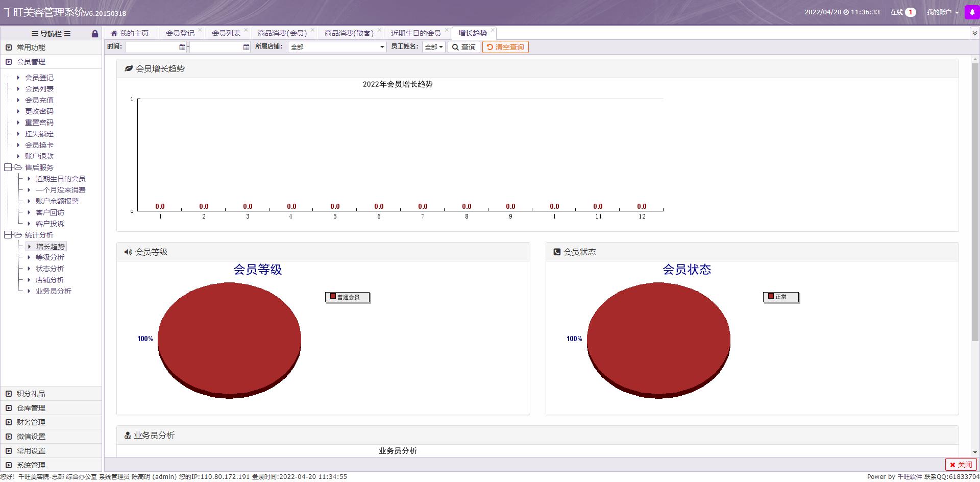Viewport: 980px width, 482px height.
Task: Open the purple notification bell icon
Action: click(x=972, y=12)
